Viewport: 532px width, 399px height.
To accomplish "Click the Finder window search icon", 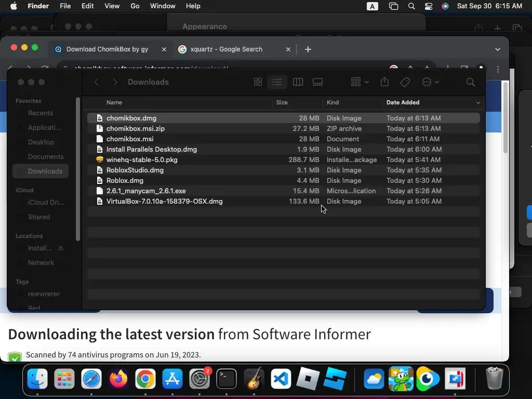I will coord(471,82).
